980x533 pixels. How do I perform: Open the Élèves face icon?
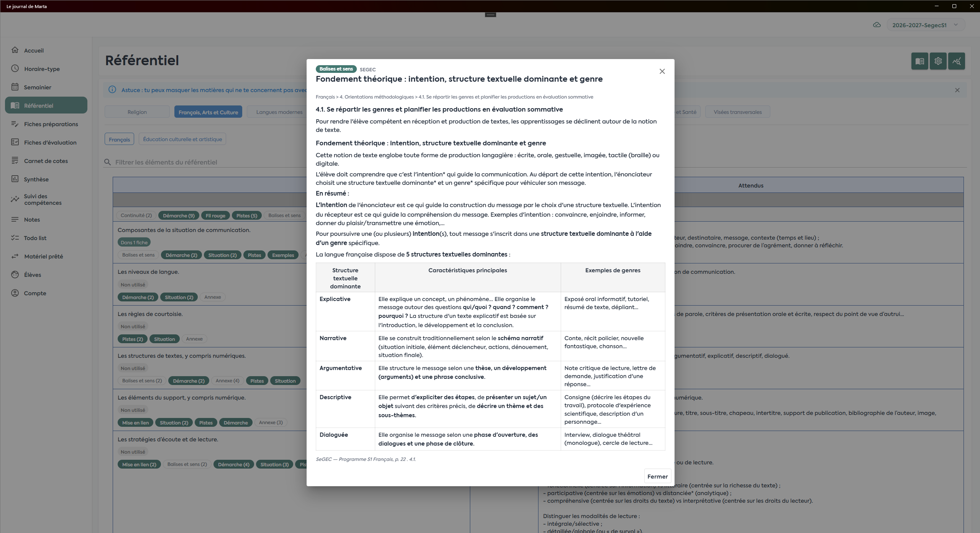(x=15, y=275)
